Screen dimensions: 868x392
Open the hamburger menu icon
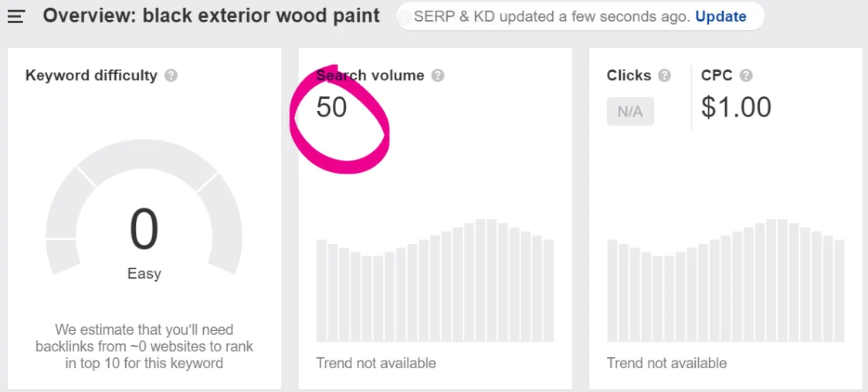point(16,17)
